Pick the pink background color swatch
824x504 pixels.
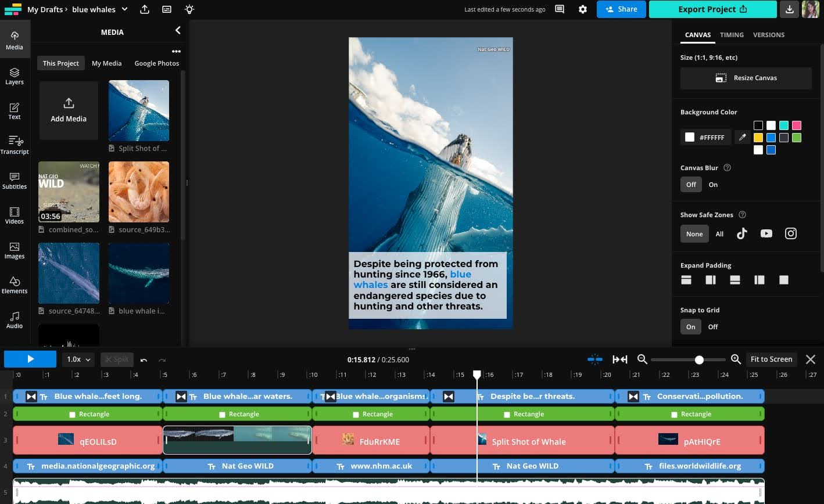[796, 125]
